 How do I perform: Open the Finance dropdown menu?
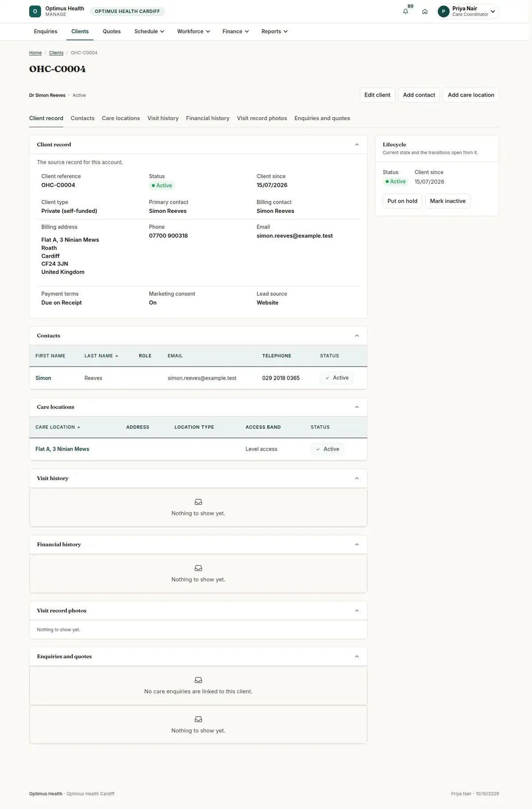click(235, 31)
